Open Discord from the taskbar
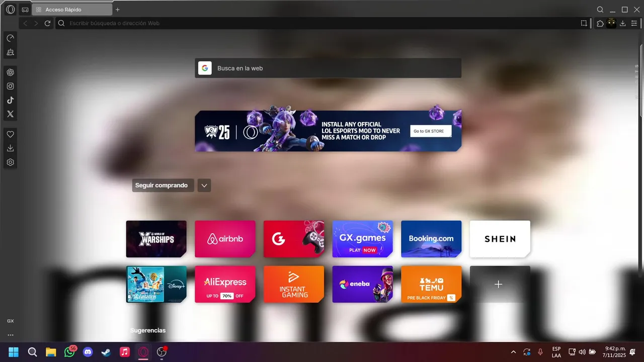The image size is (644, 362). pyautogui.click(x=88, y=352)
